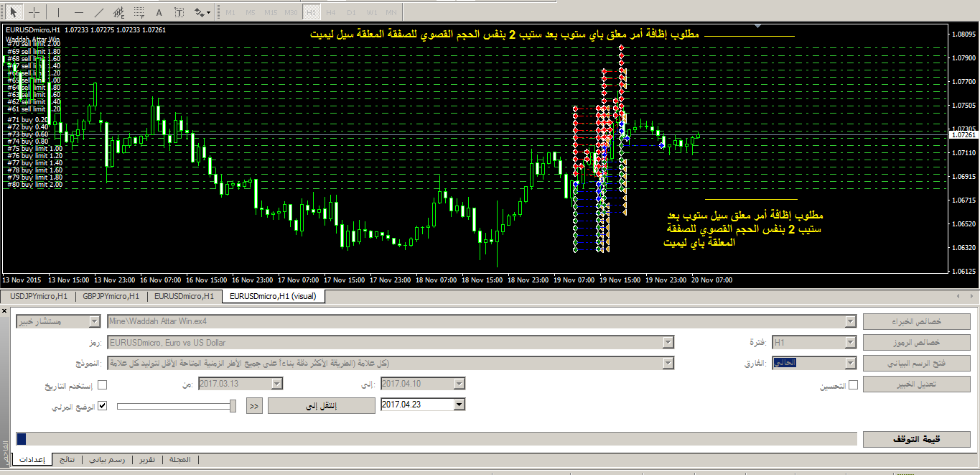The height and width of the screenshot is (475, 980).
Task: Switch chart to D1 timeframe
Action: [350, 13]
